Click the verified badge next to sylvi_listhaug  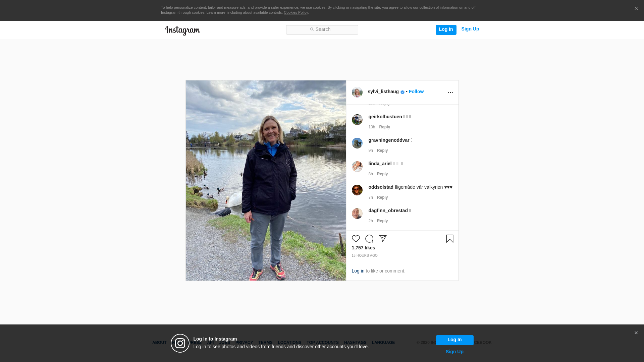(402, 92)
